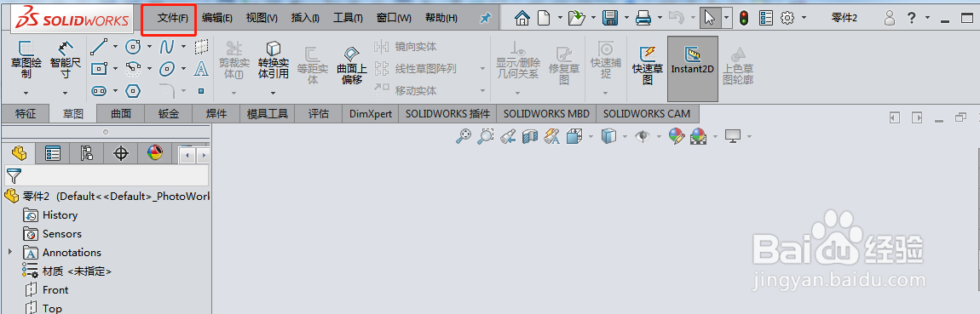980x314 pixels.
Task: Click the Help question mark icon
Action: tap(911, 18)
